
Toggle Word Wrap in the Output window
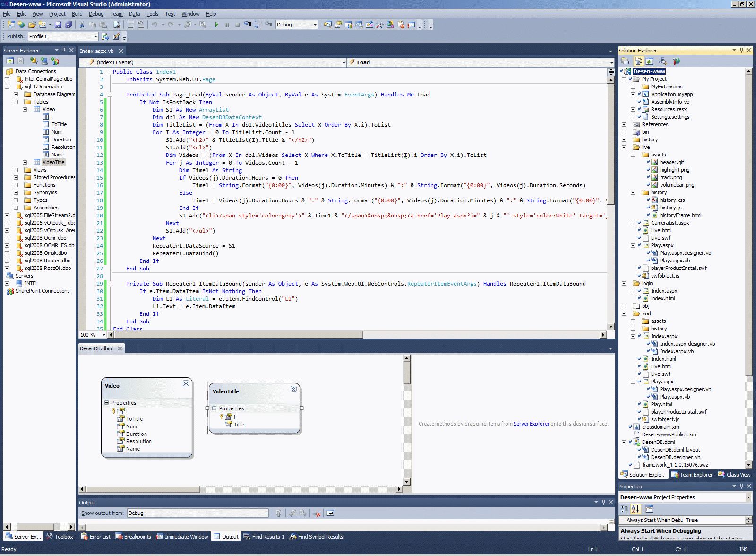pos(330,513)
